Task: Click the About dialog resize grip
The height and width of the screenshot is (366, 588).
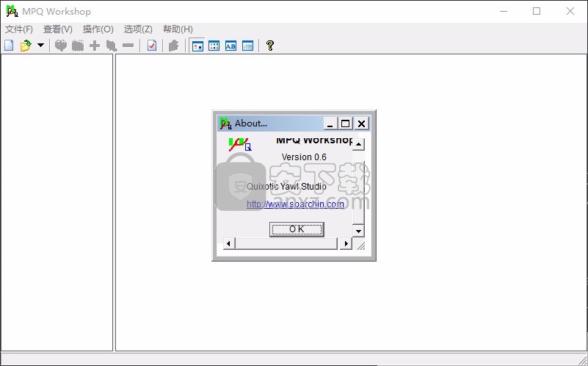Action: pos(360,246)
